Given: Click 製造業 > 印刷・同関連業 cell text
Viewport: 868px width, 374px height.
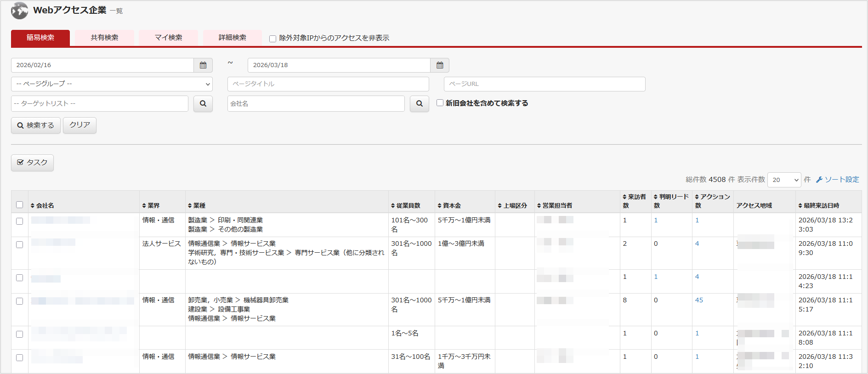Looking at the screenshot, I should (x=226, y=220).
